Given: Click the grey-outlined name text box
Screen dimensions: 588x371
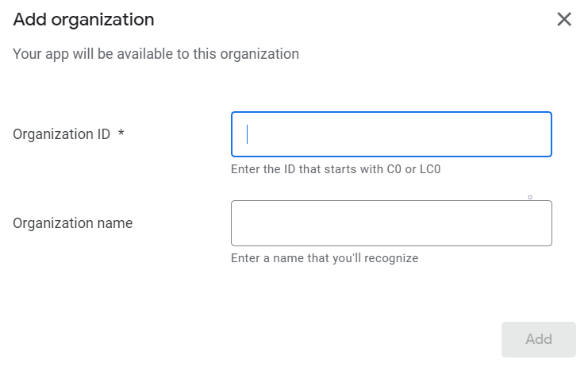Looking at the screenshot, I should pos(391,223).
